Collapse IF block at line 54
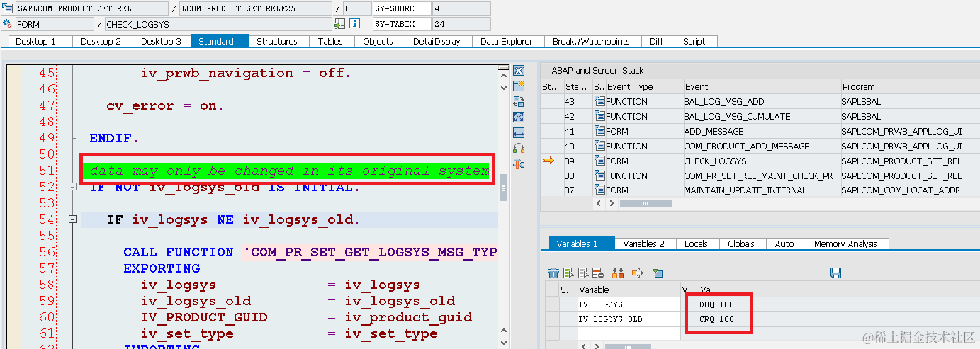The height and width of the screenshot is (349, 980). [x=72, y=219]
